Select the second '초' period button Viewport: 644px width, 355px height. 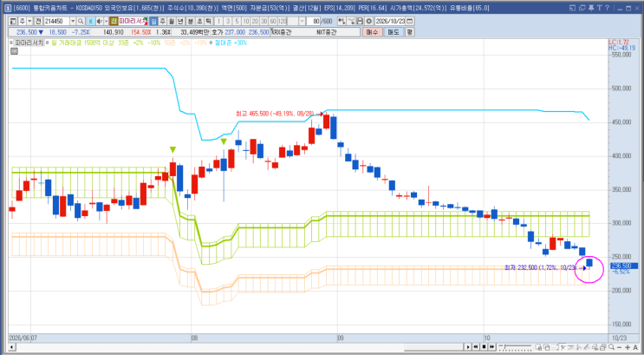tap(199, 21)
